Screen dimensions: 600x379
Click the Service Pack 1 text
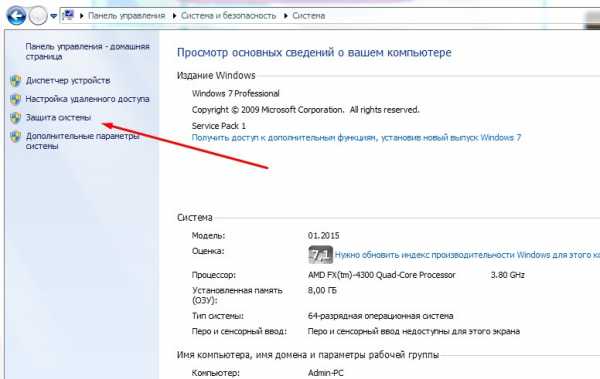coord(219,126)
